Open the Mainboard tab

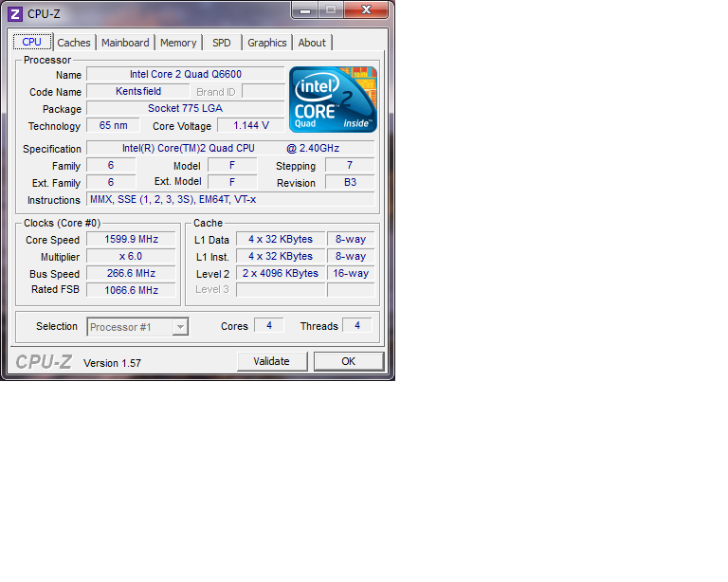pos(125,43)
